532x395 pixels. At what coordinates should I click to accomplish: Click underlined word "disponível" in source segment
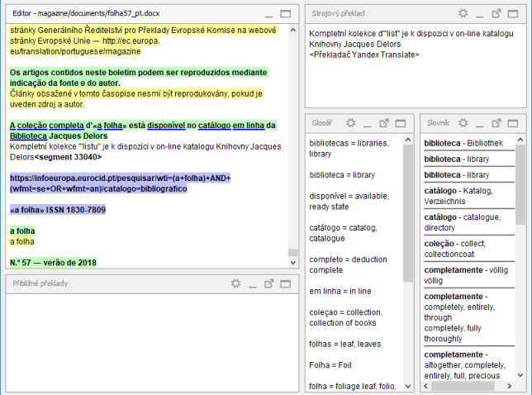point(166,126)
